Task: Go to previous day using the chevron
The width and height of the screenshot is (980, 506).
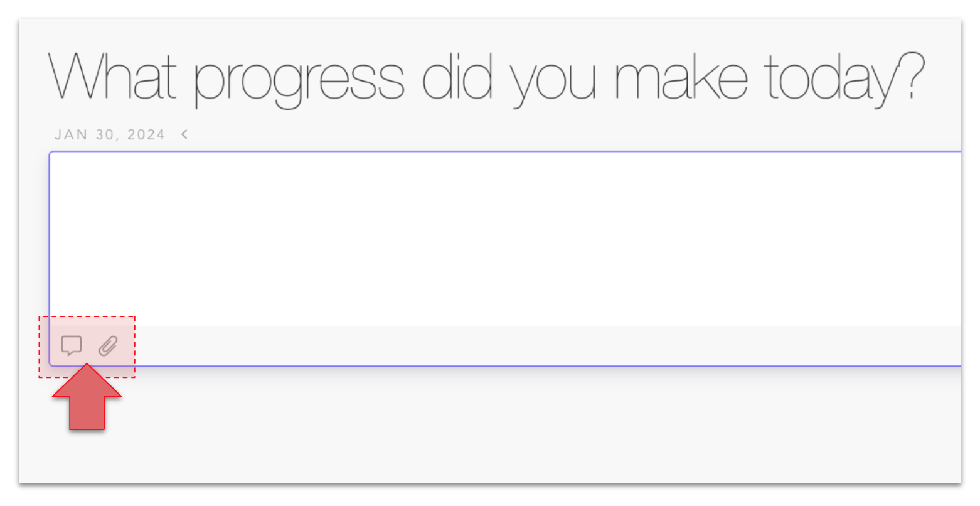Action: coord(184,134)
